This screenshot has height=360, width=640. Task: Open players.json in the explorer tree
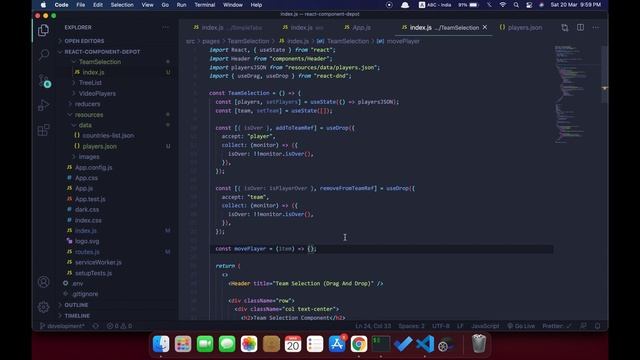pos(99,146)
